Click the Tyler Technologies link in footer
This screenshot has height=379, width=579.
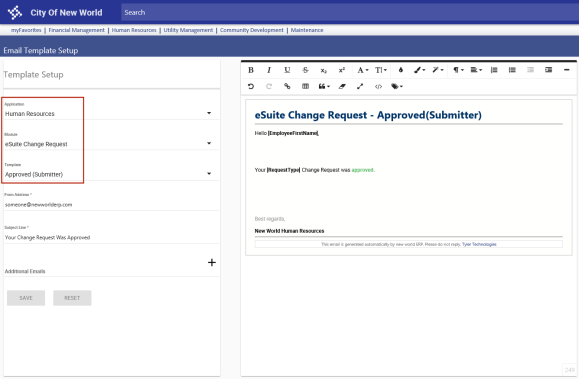pos(479,245)
